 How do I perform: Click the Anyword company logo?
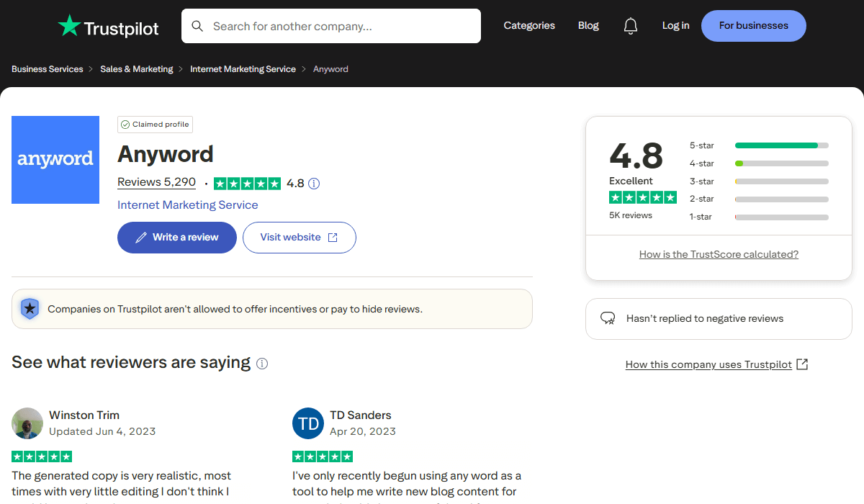pyautogui.click(x=55, y=160)
